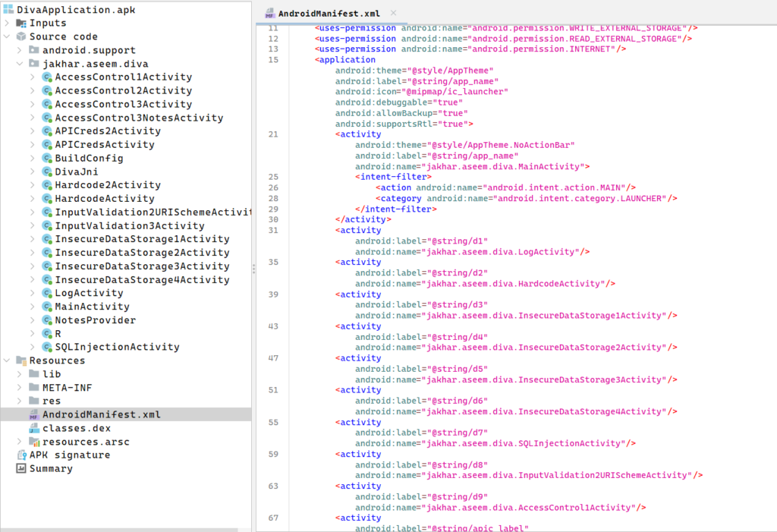Click the splitter handle between panels
777x532 pixels.
pyautogui.click(x=253, y=267)
